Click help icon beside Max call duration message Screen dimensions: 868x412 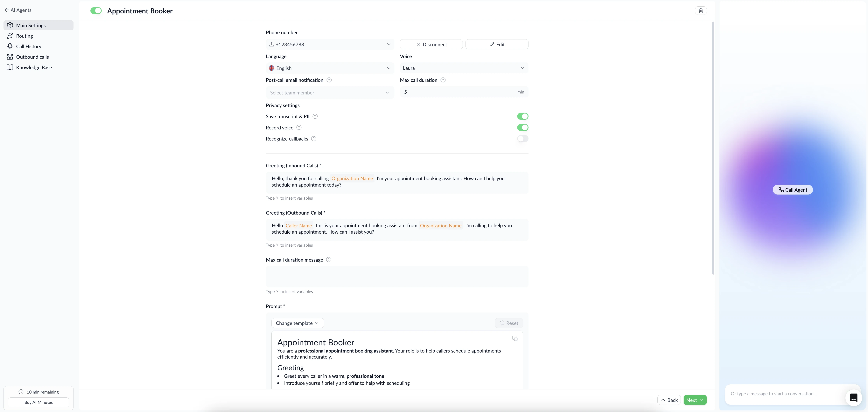(329, 260)
